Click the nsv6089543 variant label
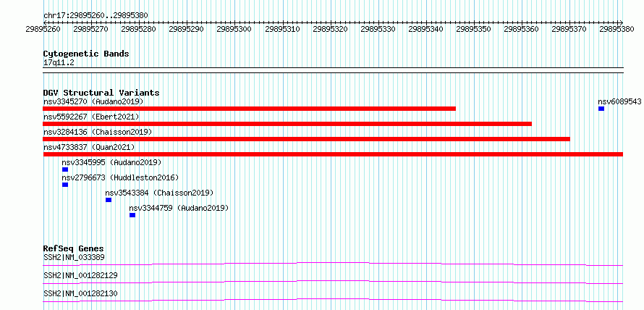Viewport: 644px width, 310px height. 619,101
